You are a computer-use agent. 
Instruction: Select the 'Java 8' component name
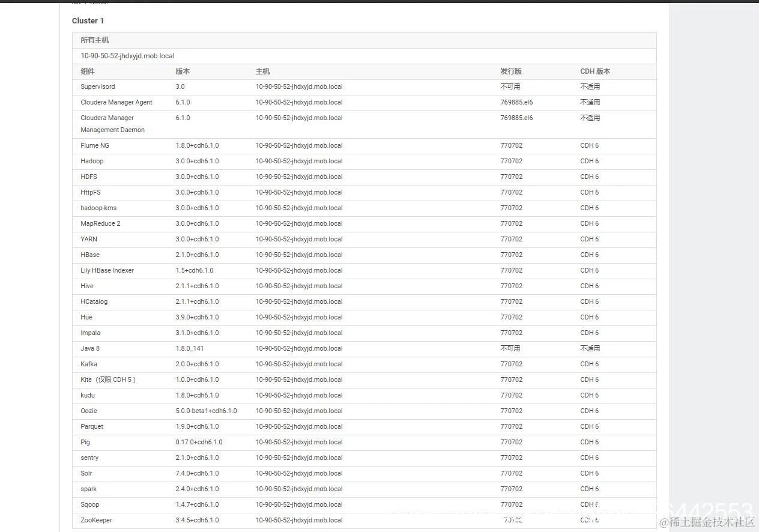pyautogui.click(x=90, y=349)
